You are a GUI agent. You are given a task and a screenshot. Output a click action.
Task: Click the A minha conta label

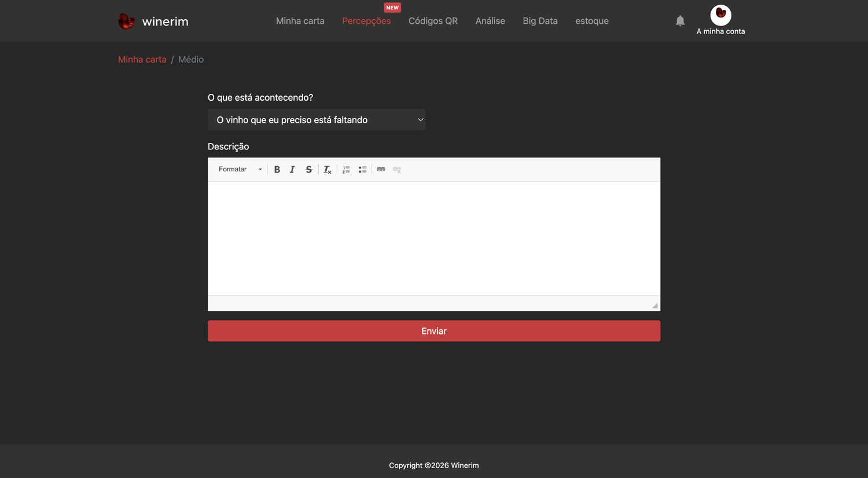click(x=720, y=31)
